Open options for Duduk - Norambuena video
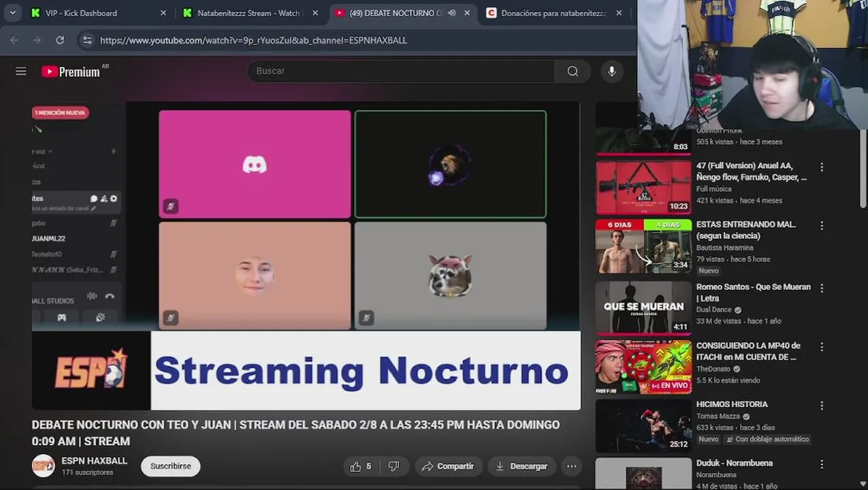The height and width of the screenshot is (490, 868). coord(822,464)
